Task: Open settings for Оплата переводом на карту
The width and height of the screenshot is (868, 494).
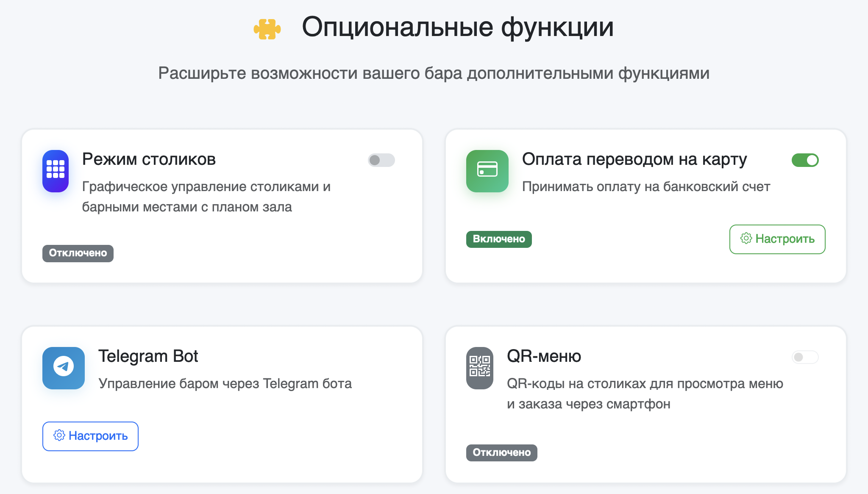Action: tap(777, 239)
